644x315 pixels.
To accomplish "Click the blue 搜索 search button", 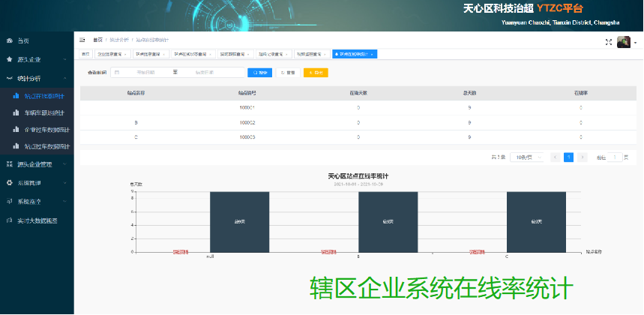I will tap(259, 73).
